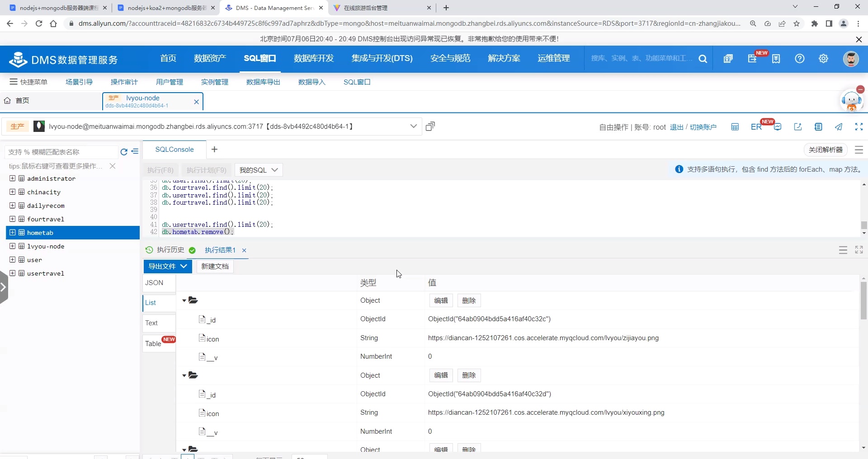Open results panel hamburger options icon
Image resolution: width=868 pixels, height=459 pixels.
click(x=843, y=250)
